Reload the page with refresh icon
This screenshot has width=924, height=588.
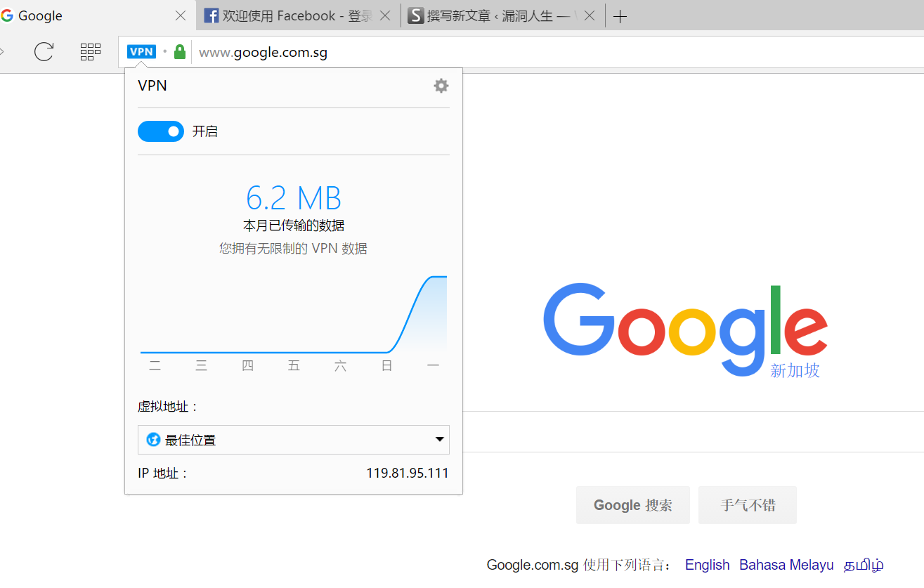[x=44, y=51]
